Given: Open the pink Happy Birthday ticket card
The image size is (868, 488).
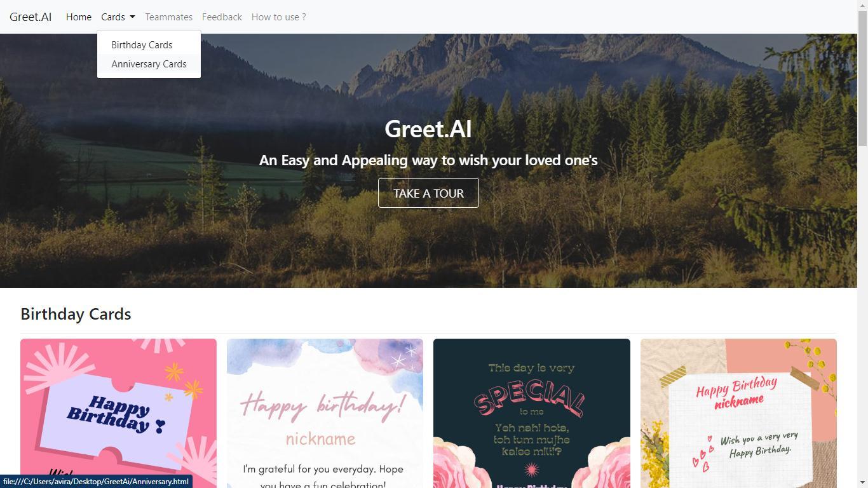Looking at the screenshot, I should tap(118, 413).
